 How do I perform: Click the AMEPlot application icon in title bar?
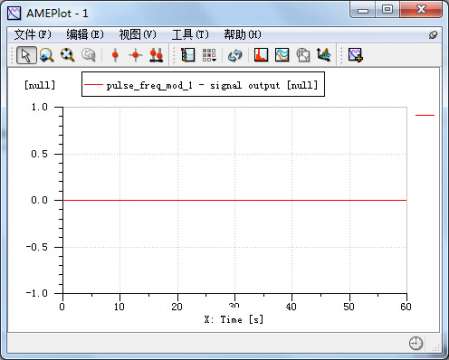click(x=14, y=13)
